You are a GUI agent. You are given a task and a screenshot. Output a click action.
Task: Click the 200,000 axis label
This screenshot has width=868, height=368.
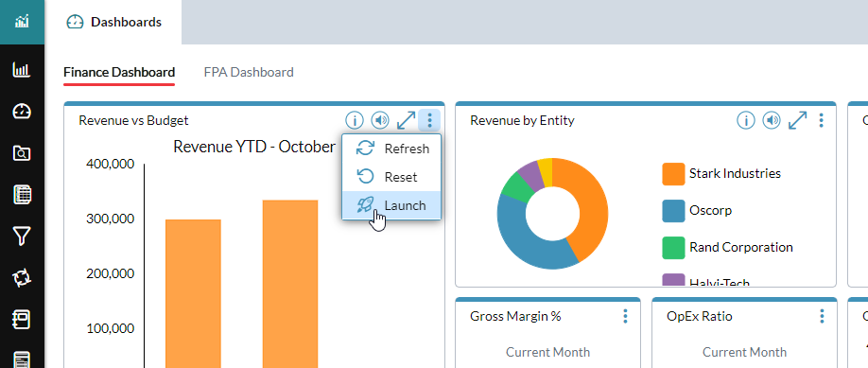(x=111, y=273)
